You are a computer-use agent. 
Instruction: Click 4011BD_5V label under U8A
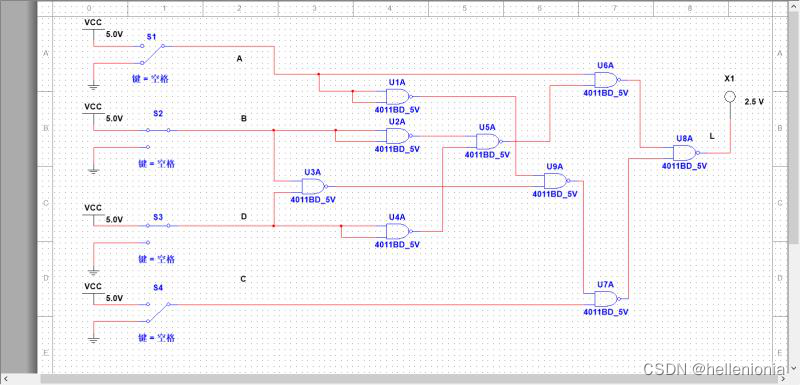pyautogui.click(x=685, y=166)
